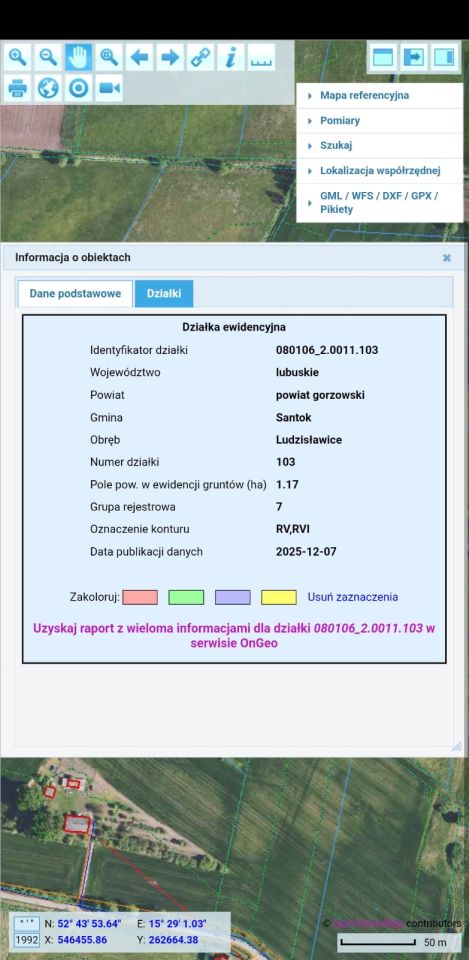
Task: Color the parcel with the green swatch
Action: click(186, 598)
